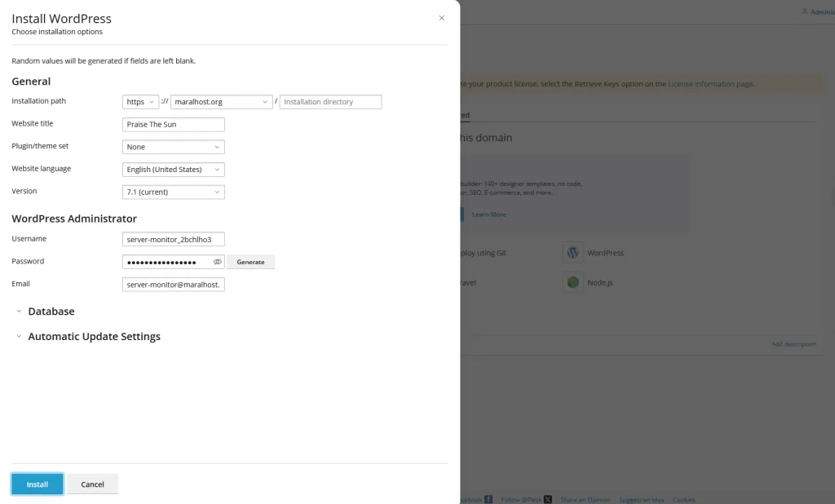Click the Email input field
This screenshot has width=835, height=504.
click(174, 285)
